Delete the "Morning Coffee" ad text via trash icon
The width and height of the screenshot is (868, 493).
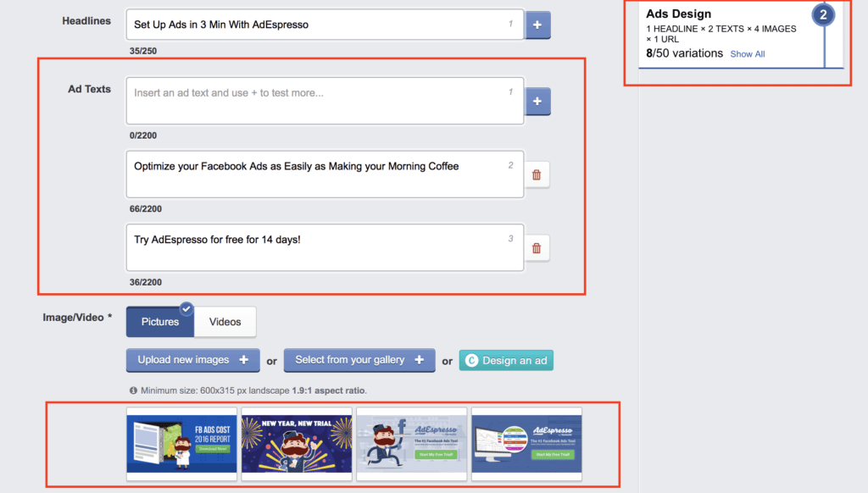pos(537,174)
